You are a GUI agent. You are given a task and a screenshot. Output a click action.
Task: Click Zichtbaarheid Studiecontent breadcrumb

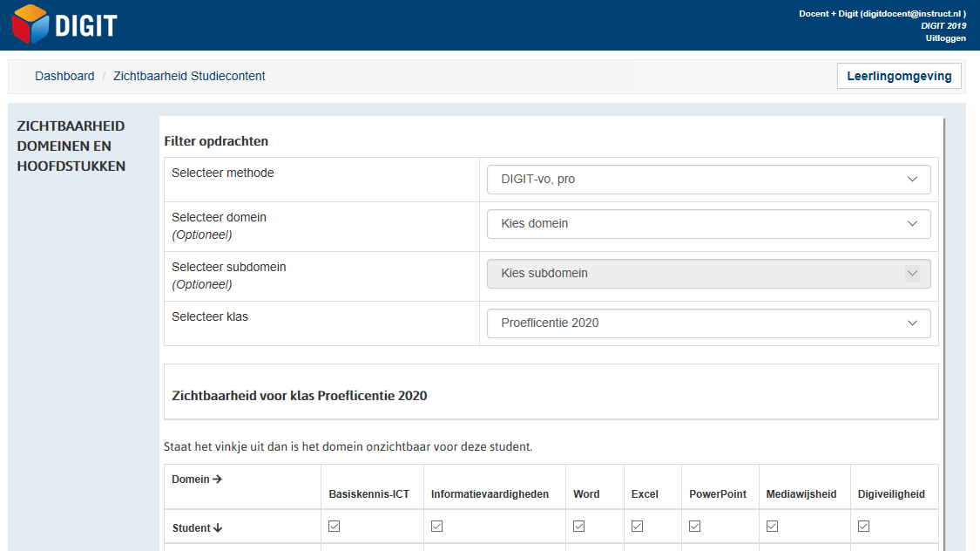pos(189,77)
